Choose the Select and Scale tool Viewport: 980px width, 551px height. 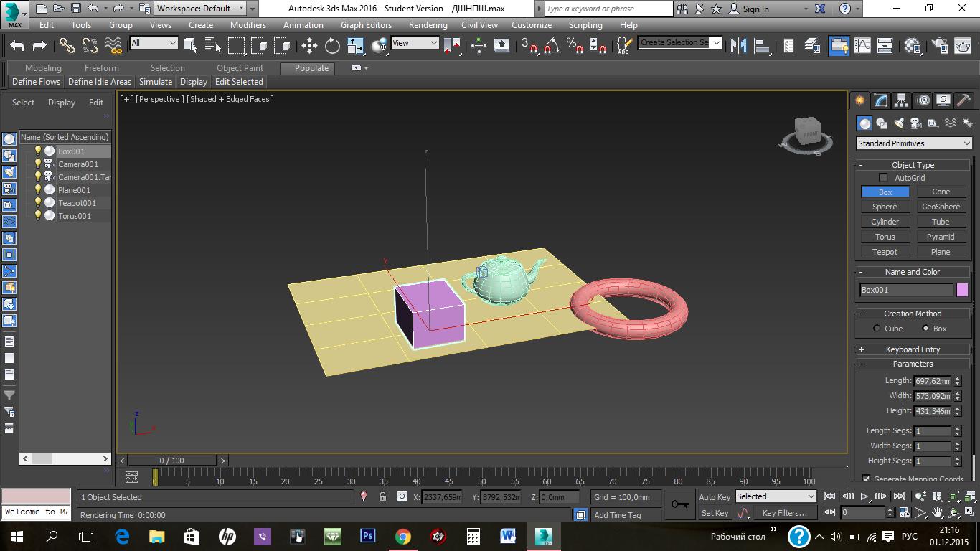355,45
